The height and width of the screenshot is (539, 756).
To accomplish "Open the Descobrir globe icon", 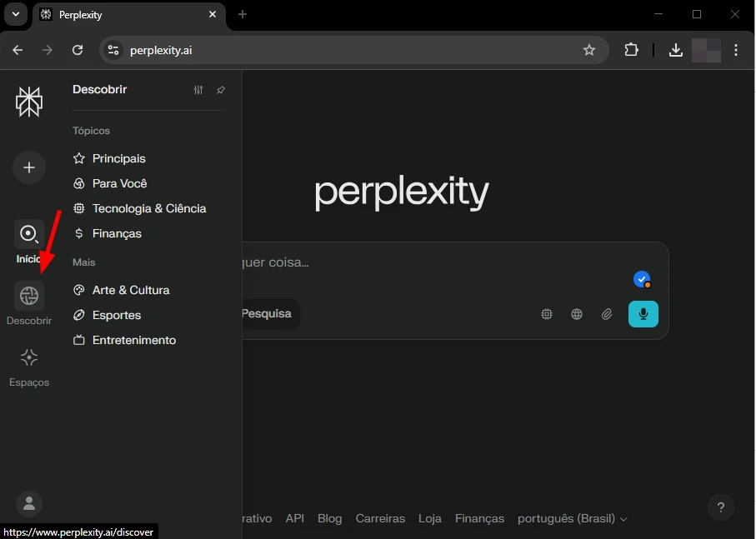I will coord(29,295).
